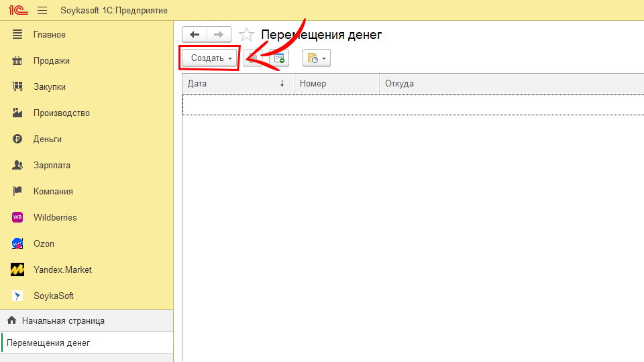Go to the Продажи section

pyautogui.click(x=51, y=60)
